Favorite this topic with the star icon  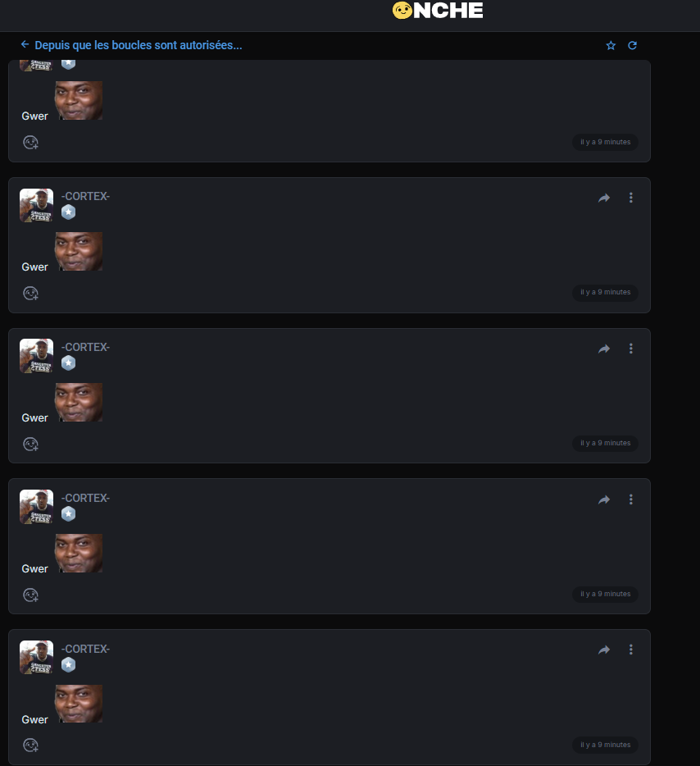pyautogui.click(x=611, y=45)
